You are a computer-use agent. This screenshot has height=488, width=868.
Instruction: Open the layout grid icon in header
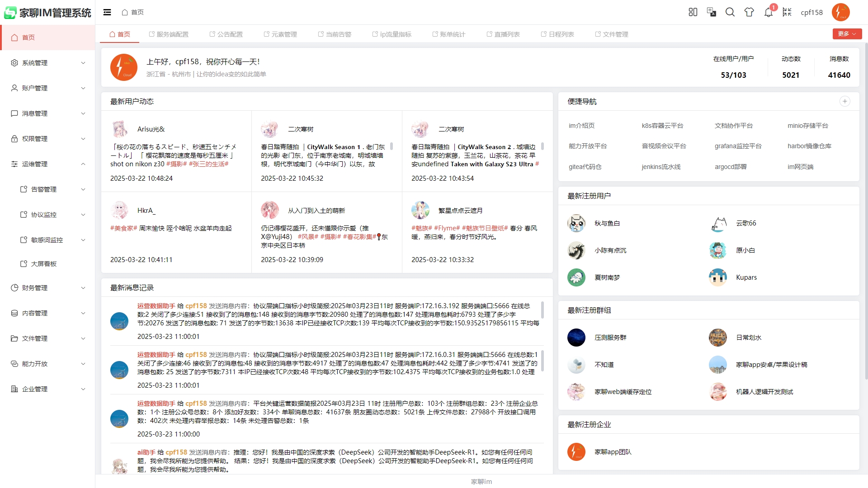[693, 12]
